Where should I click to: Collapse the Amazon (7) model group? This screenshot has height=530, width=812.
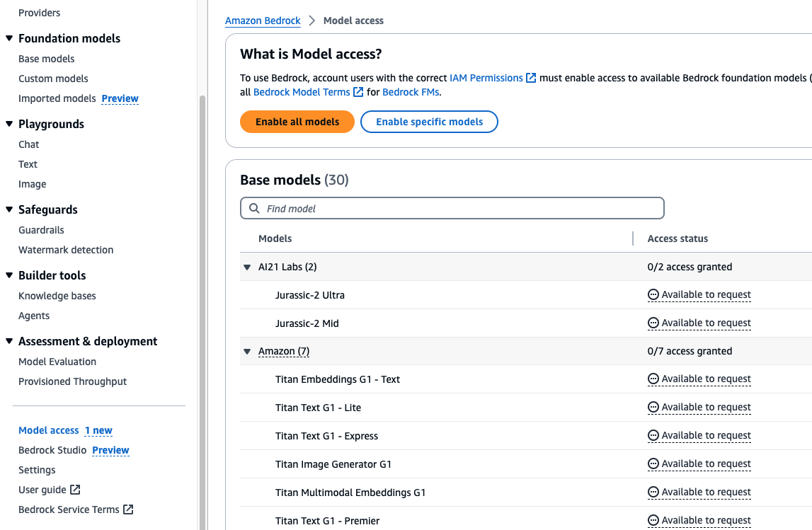coord(246,351)
